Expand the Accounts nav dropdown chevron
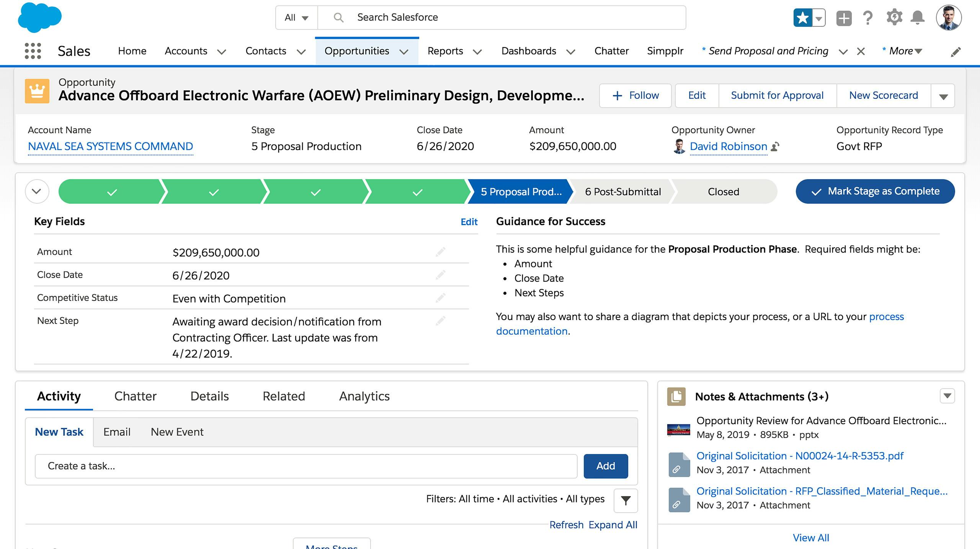This screenshot has width=980, height=549. [222, 52]
